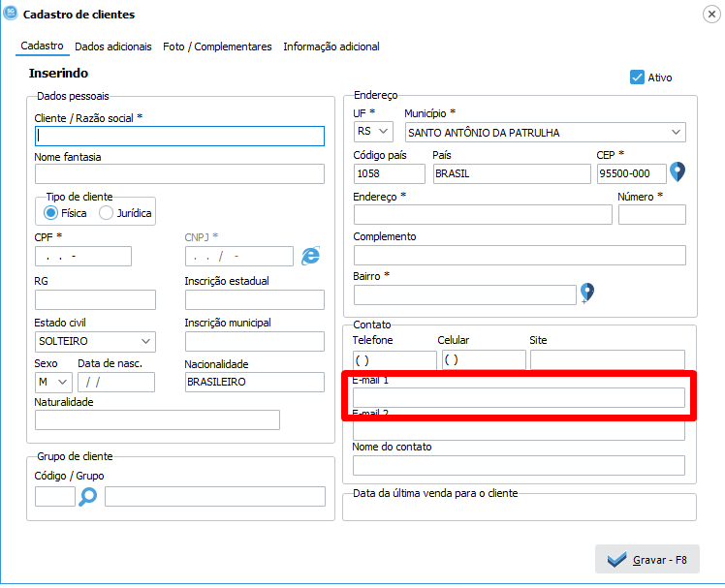Close the Cadastro de clientes window
The image size is (725, 588).
tap(710, 15)
